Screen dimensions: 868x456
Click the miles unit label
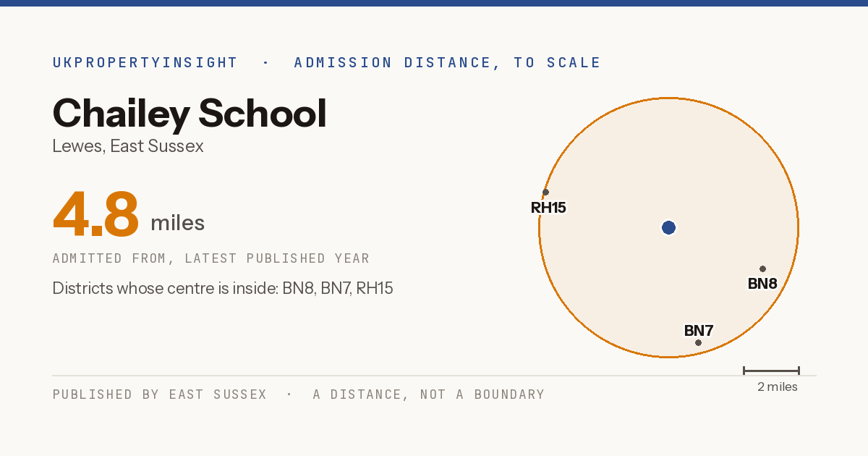[x=177, y=223]
